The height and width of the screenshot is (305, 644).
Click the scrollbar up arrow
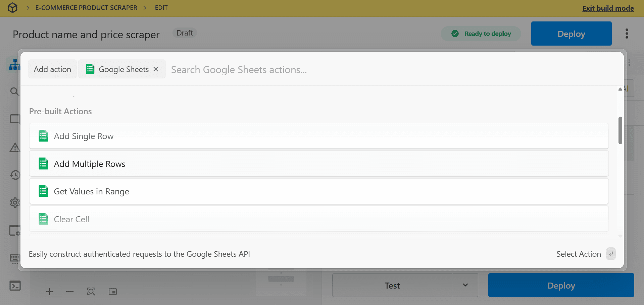[x=620, y=89]
